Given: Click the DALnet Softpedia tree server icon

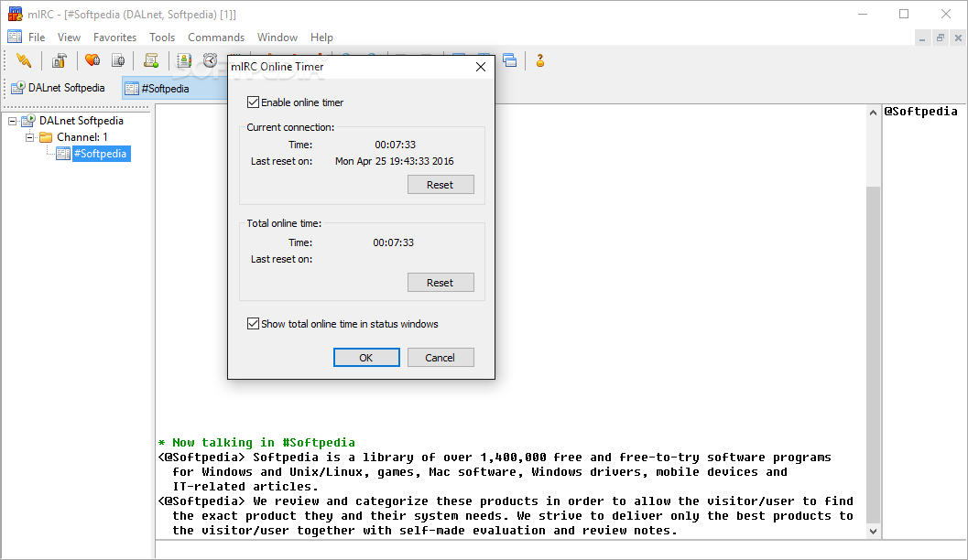Looking at the screenshot, I should [x=28, y=121].
